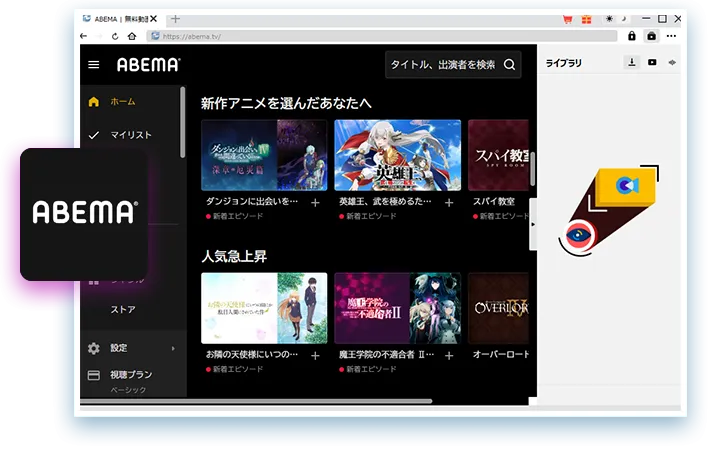Add 魔王学院の不適合者 II to My List with plus
This screenshot has width=713, height=453.
pos(449,356)
